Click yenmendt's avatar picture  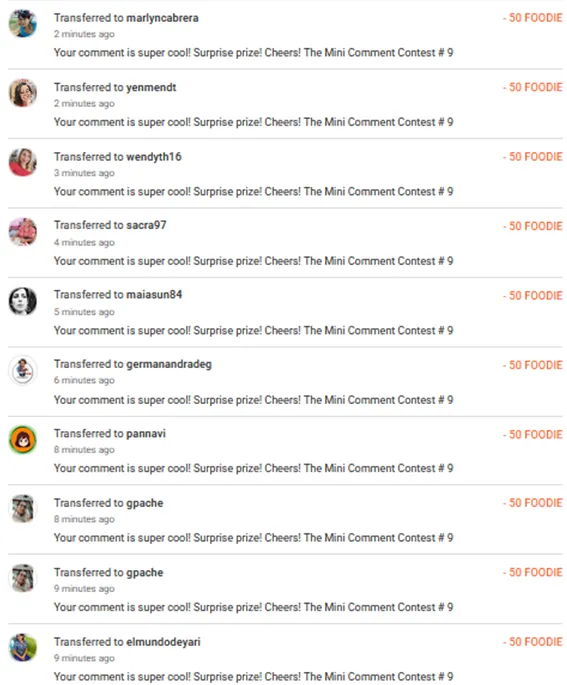point(23,93)
